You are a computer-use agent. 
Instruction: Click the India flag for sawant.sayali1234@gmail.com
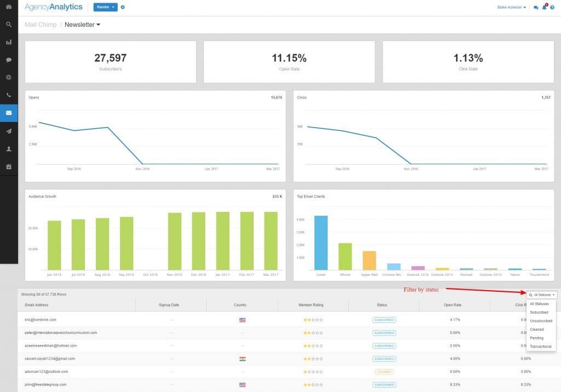coord(243,359)
